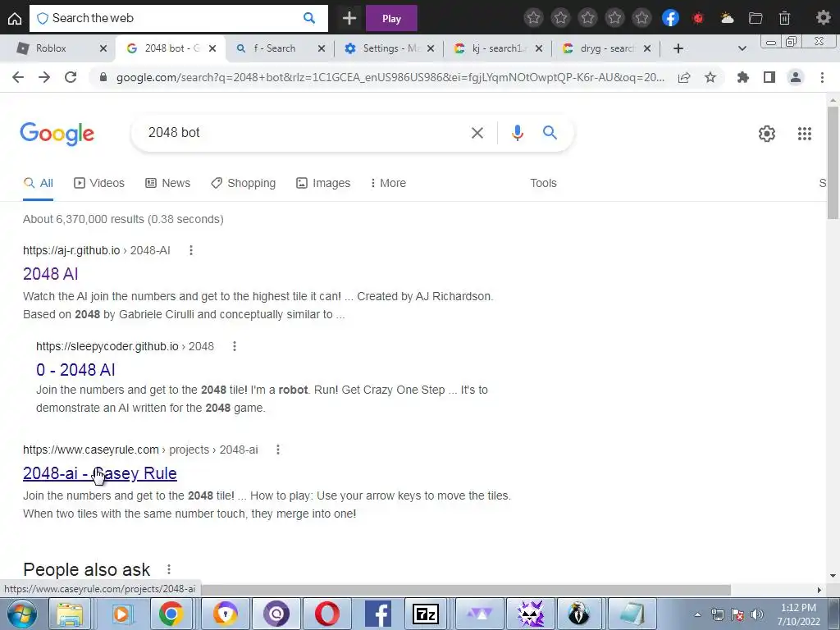Open the Chrome profile avatar

(x=796, y=77)
